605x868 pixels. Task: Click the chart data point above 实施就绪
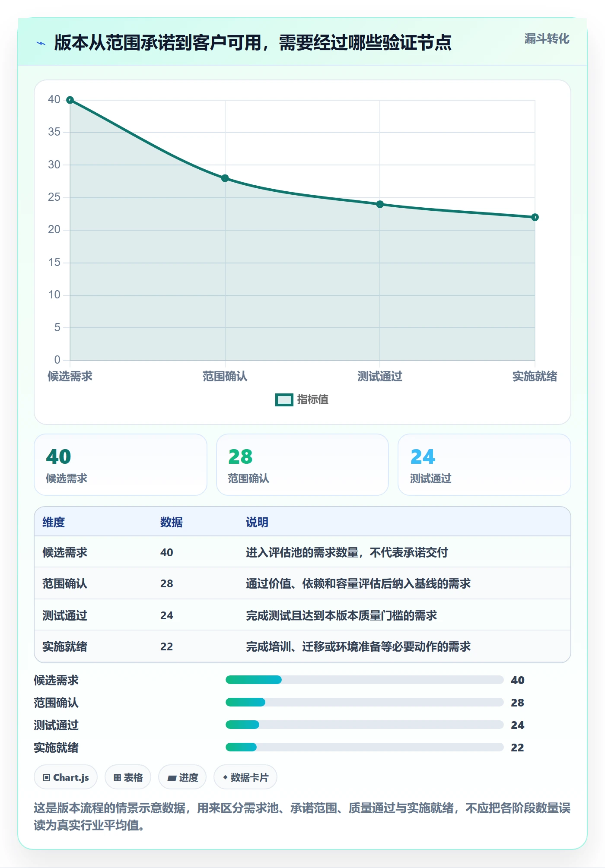coord(535,217)
